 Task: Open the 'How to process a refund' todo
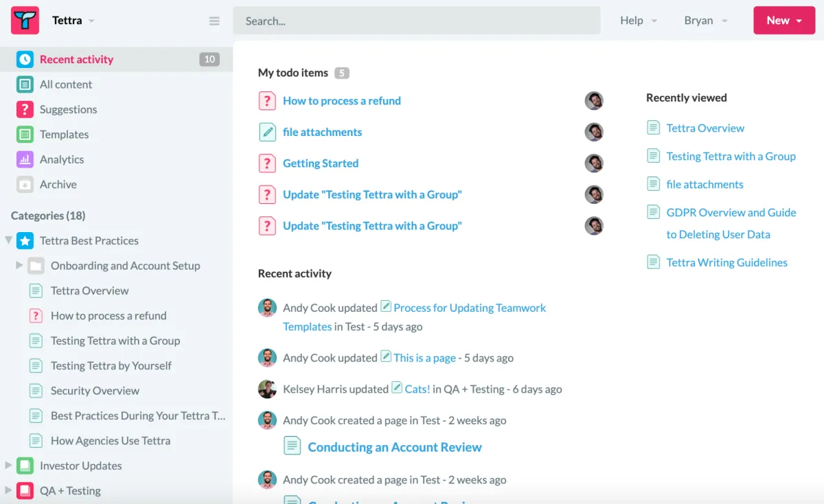pos(342,101)
